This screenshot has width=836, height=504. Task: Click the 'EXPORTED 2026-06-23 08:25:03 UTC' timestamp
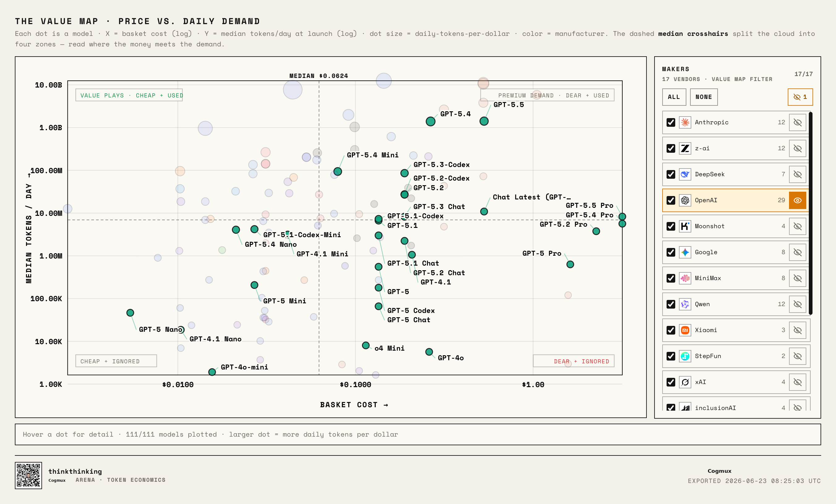coord(754,481)
